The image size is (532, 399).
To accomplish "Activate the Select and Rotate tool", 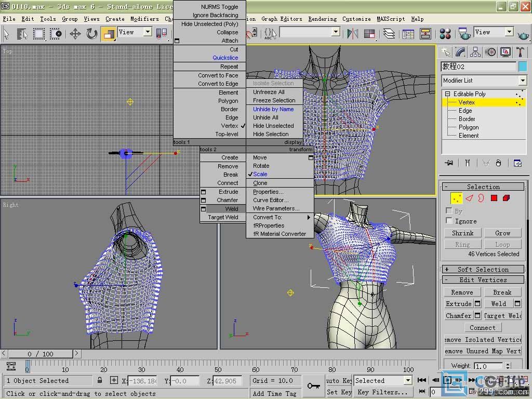I will click(91, 34).
